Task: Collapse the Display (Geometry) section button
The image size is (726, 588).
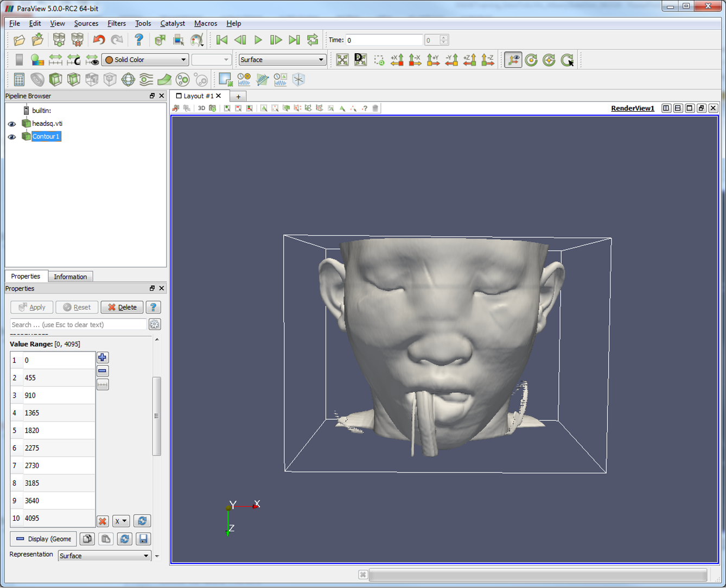Action: (x=43, y=539)
